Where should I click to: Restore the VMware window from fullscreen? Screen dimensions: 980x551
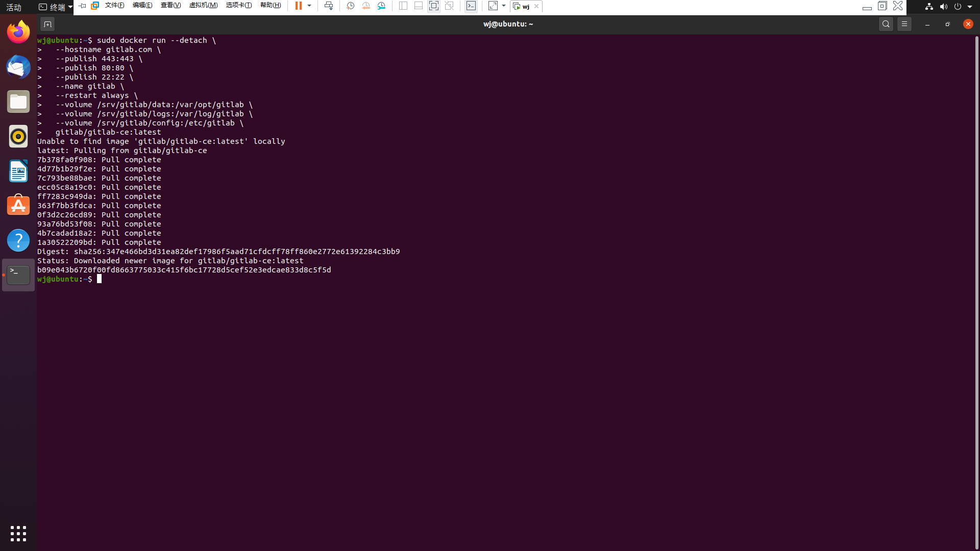click(x=883, y=6)
